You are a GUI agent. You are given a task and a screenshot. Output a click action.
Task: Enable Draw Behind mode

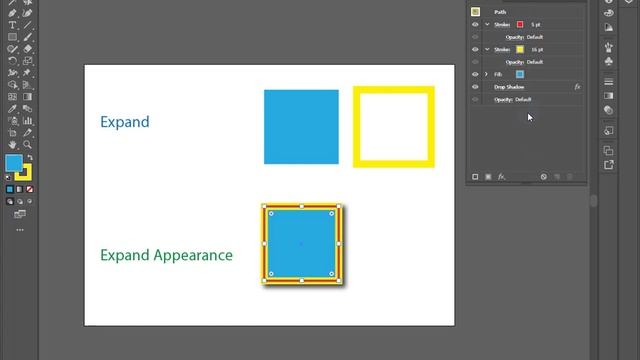[20, 201]
